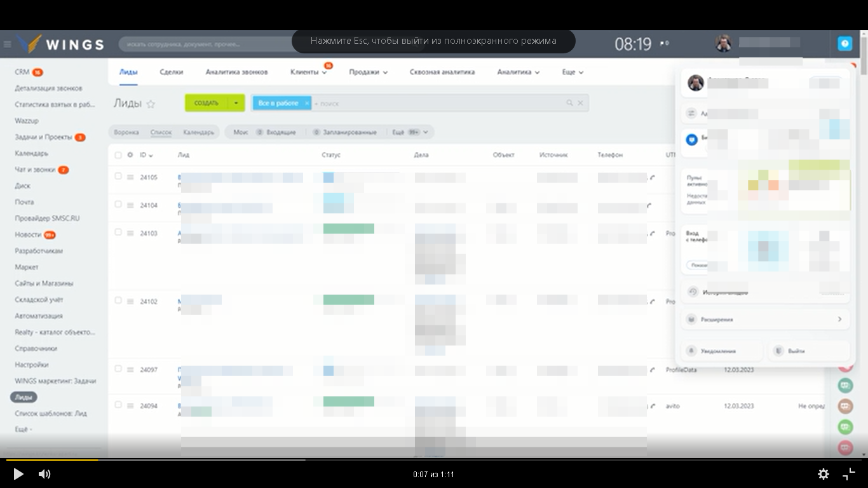This screenshot has height=488, width=868.
Task: Click the green Создать button
Action: pyautogui.click(x=207, y=103)
